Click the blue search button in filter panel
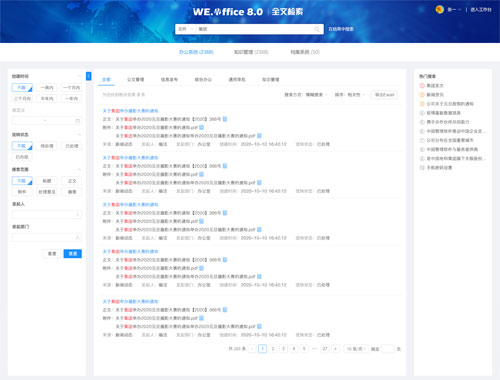The height and width of the screenshot is (380, 500). point(73,254)
